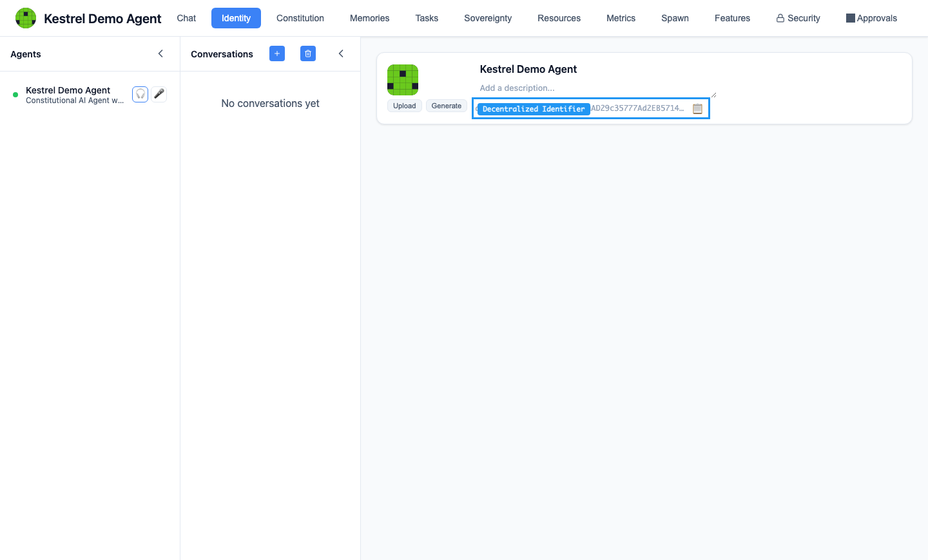Click the Upload avatar button
This screenshot has height=560, width=928.
pyautogui.click(x=405, y=106)
